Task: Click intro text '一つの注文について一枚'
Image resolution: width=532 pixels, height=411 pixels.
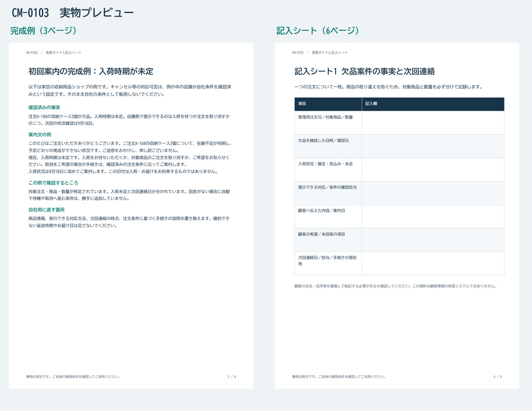Action: click(x=389, y=87)
